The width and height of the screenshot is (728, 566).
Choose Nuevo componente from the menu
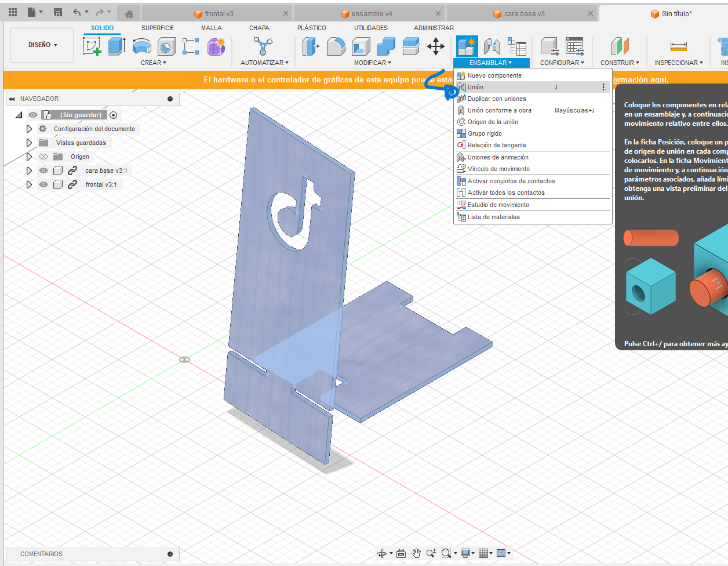[532, 75]
